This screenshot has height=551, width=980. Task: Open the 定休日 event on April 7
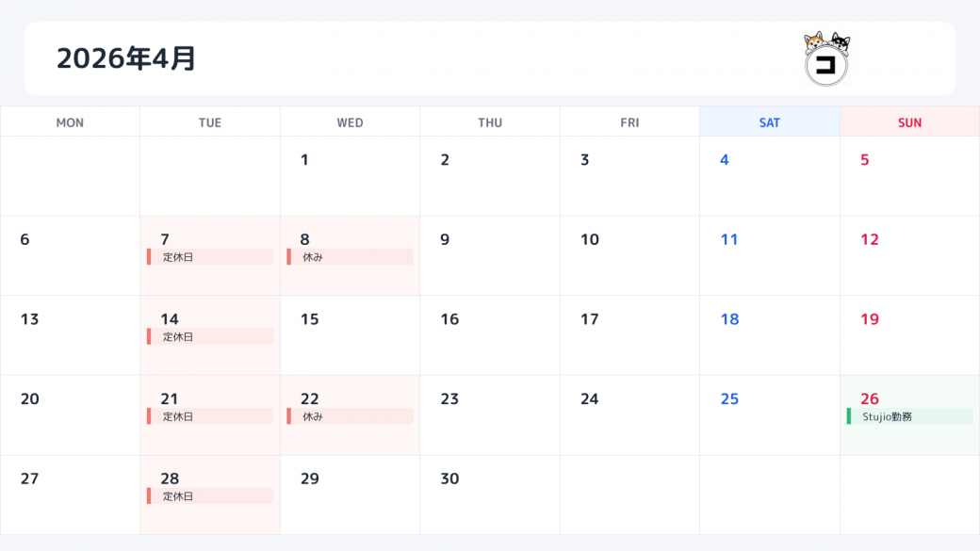click(x=209, y=257)
